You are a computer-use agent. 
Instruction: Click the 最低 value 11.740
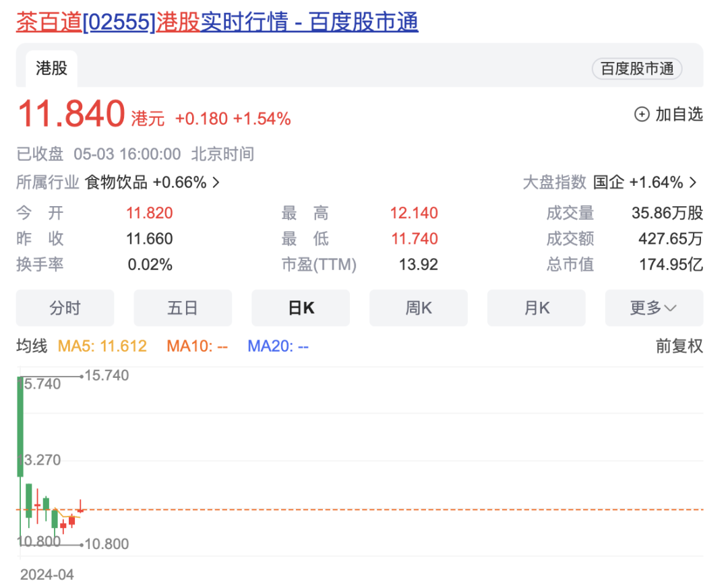point(415,239)
